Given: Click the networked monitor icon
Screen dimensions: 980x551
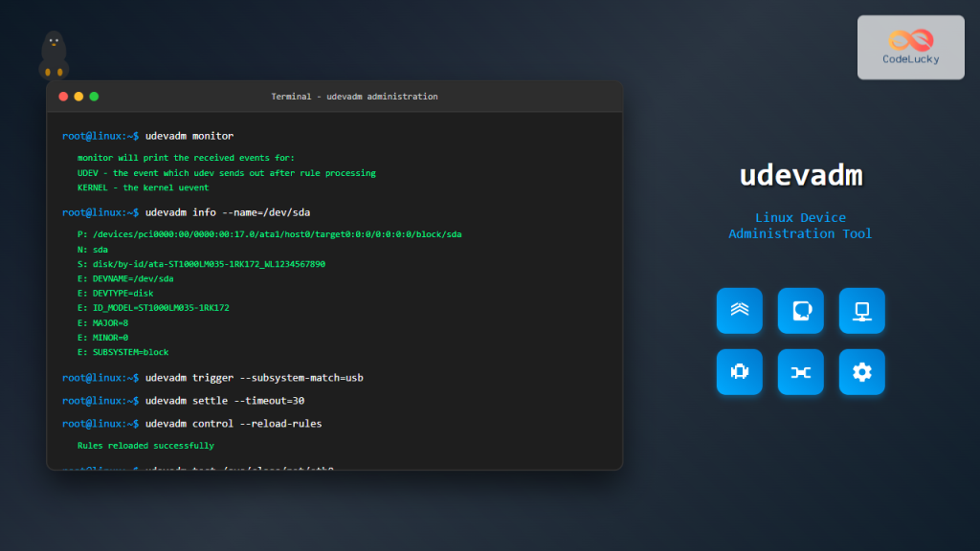Looking at the screenshot, I should click(861, 310).
